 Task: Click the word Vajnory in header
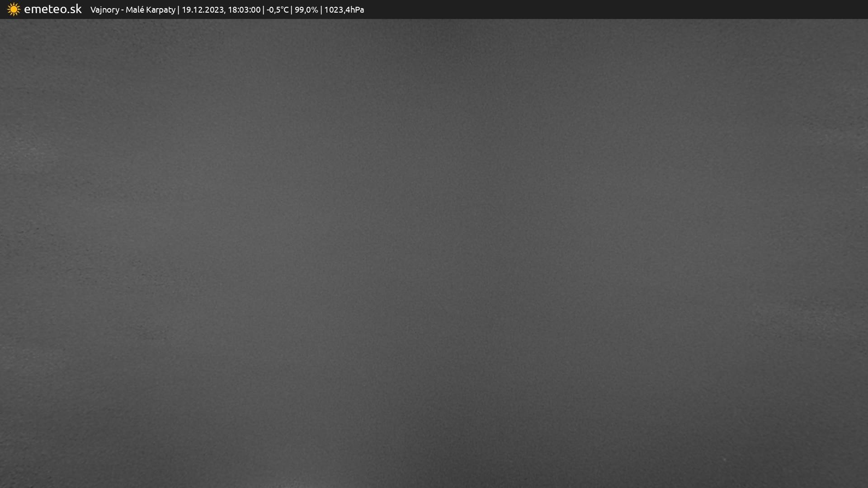(104, 10)
